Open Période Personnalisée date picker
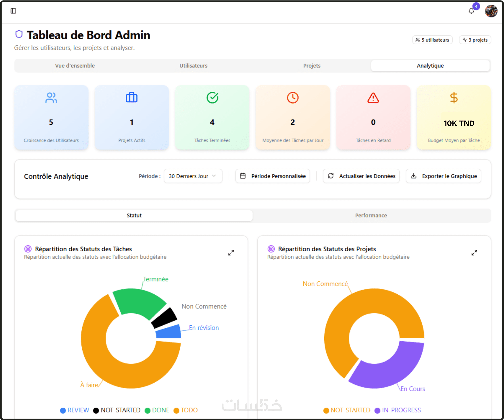Viewport: 504px width, 420px height. click(x=272, y=176)
